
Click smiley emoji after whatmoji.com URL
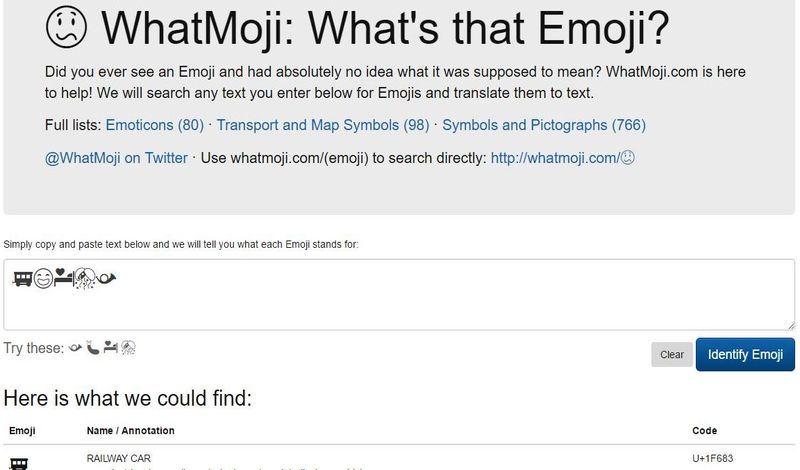pos(628,158)
